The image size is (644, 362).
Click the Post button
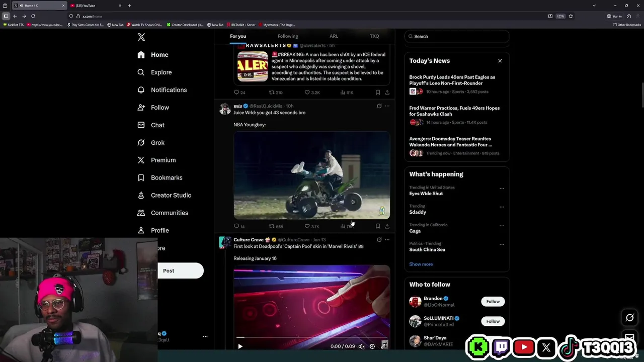(180, 270)
